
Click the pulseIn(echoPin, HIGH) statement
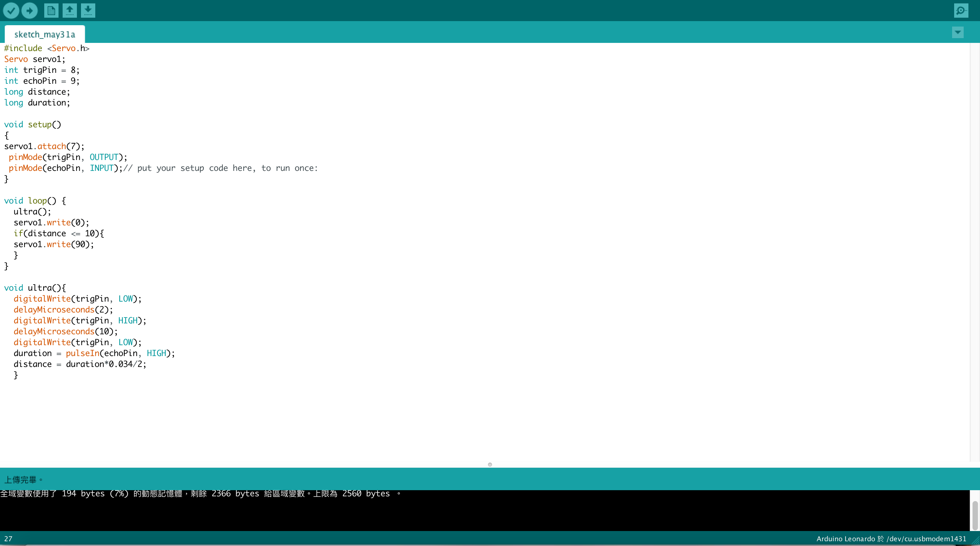pos(120,353)
